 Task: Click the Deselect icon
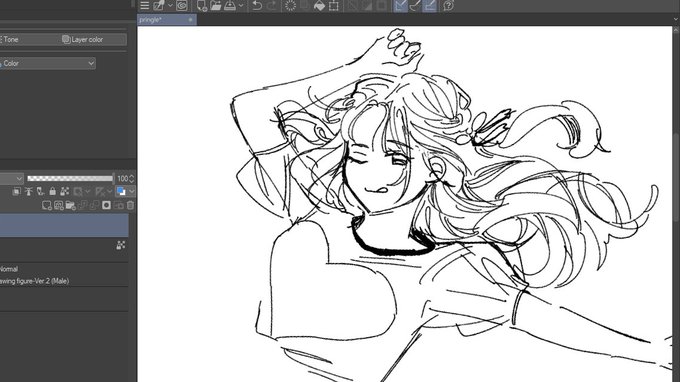[352, 5]
